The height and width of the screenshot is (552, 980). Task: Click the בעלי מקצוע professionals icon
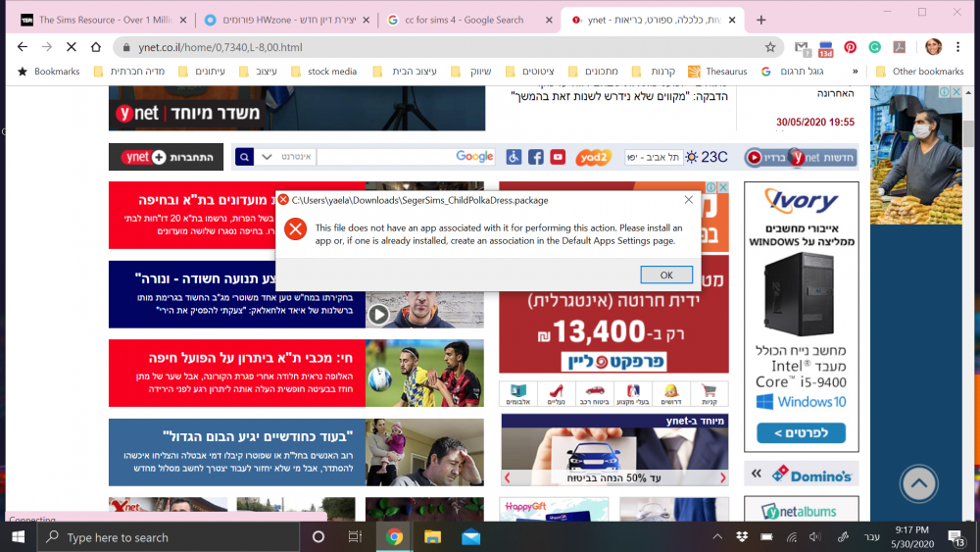633,394
